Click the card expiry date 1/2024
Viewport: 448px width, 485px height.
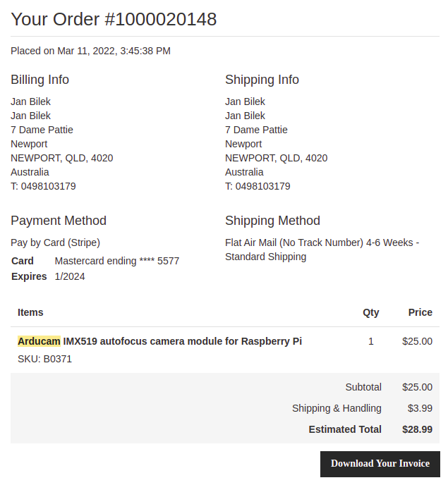click(x=69, y=276)
